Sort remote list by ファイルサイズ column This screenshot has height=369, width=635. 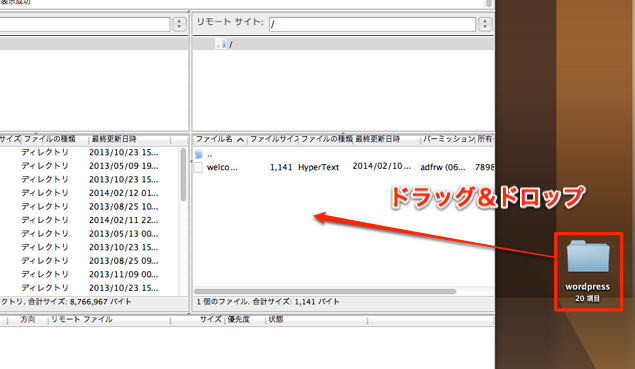pos(273,139)
